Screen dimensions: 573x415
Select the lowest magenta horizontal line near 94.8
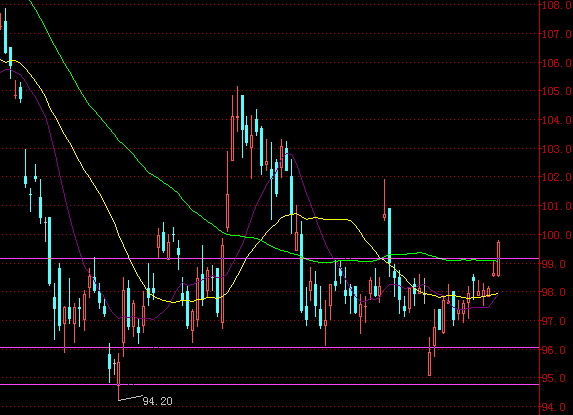(x=269, y=384)
